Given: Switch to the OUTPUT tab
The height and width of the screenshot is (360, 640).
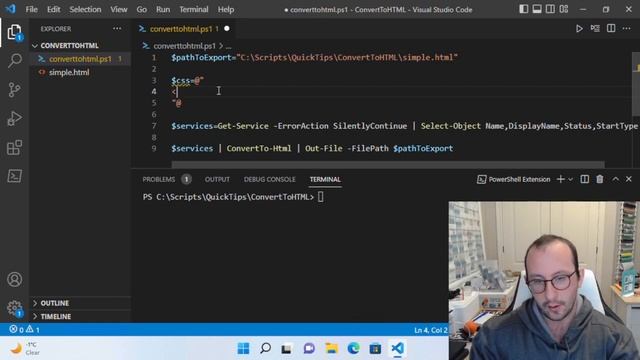Looking at the screenshot, I should point(217,179).
